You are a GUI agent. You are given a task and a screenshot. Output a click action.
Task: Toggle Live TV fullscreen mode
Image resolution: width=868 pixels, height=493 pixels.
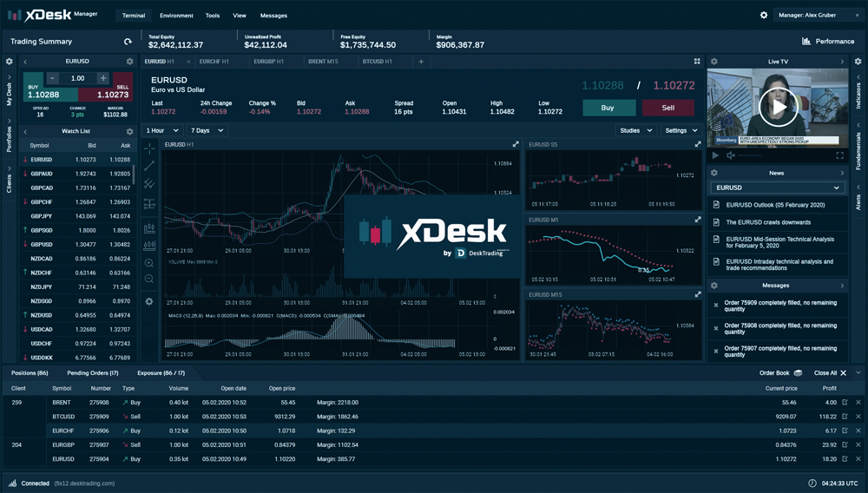(839, 155)
